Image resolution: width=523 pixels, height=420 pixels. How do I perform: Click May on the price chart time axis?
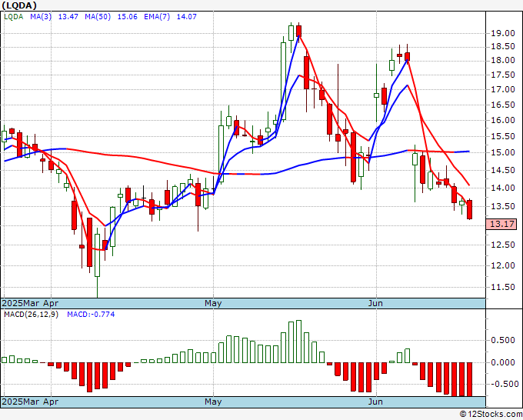213,303
